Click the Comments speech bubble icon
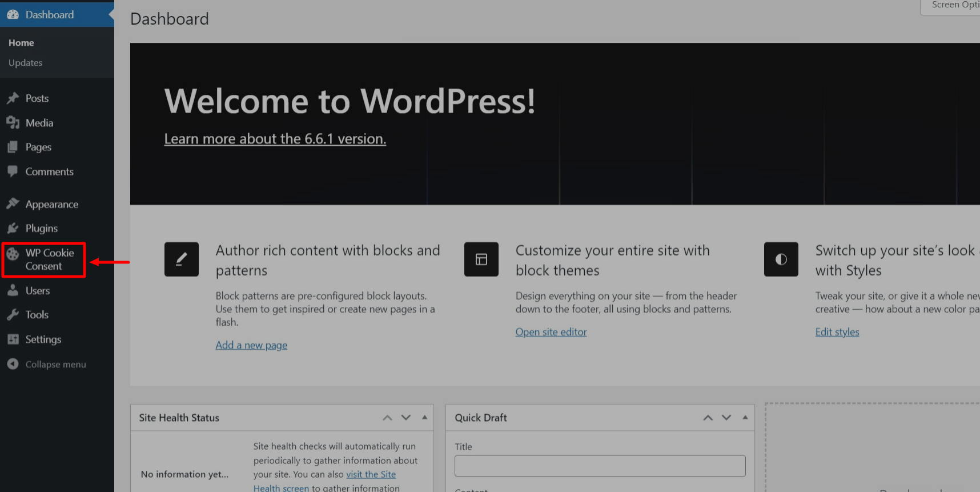 pyautogui.click(x=13, y=171)
